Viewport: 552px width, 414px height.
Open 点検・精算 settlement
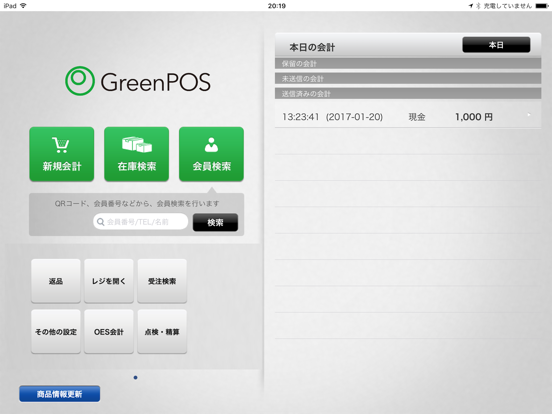pyautogui.click(x=162, y=332)
